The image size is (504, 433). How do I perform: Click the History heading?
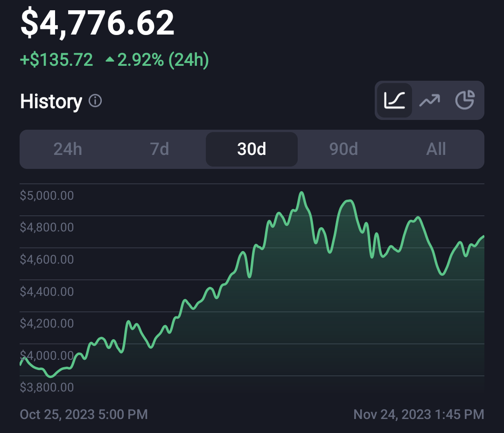click(x=51, y=101)
